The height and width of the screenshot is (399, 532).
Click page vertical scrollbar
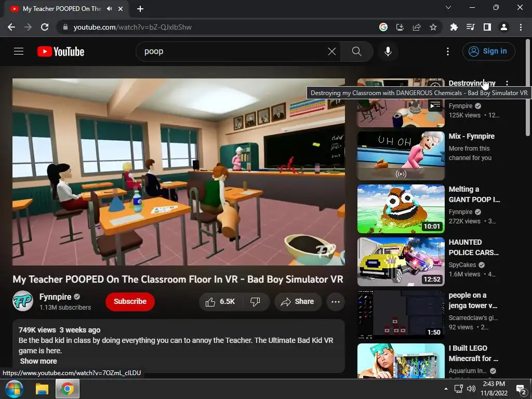(528, 88)
